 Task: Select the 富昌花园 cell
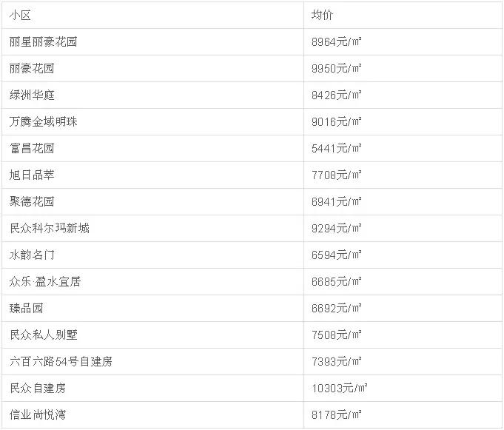tap(32, 149)
